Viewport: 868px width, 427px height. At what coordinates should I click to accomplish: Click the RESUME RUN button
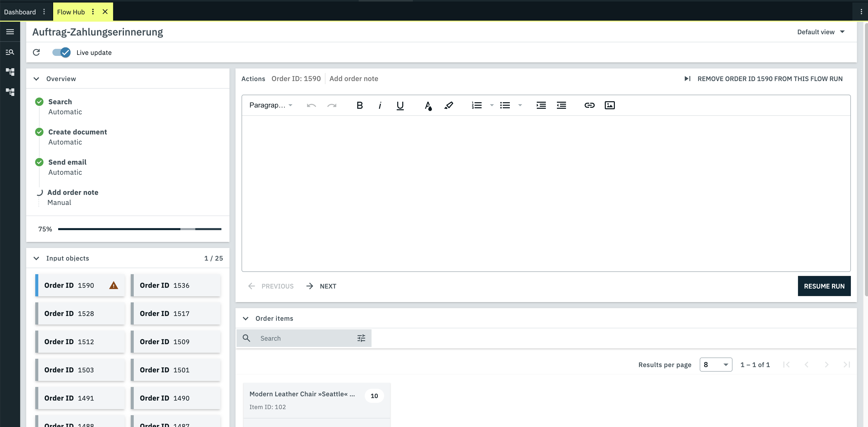coord(824,286)
